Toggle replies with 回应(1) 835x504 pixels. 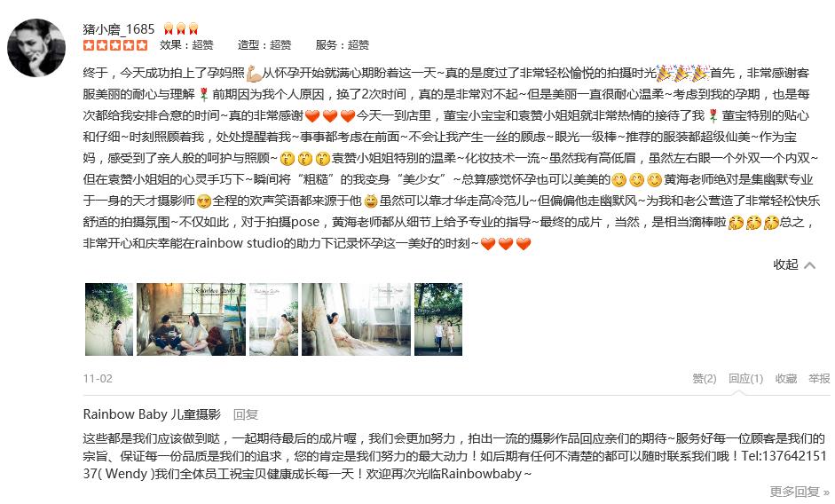click(745, 379)
